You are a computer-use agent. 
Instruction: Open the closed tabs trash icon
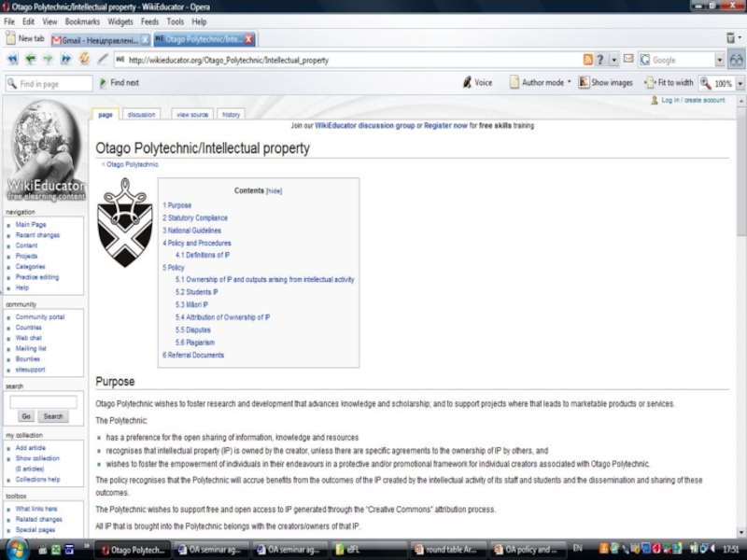730,37
